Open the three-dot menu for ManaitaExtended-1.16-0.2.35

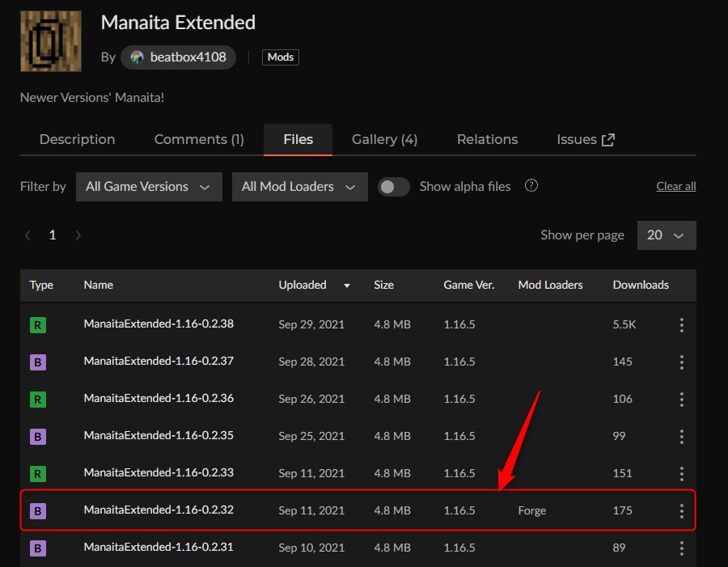(x=681, y=436)
